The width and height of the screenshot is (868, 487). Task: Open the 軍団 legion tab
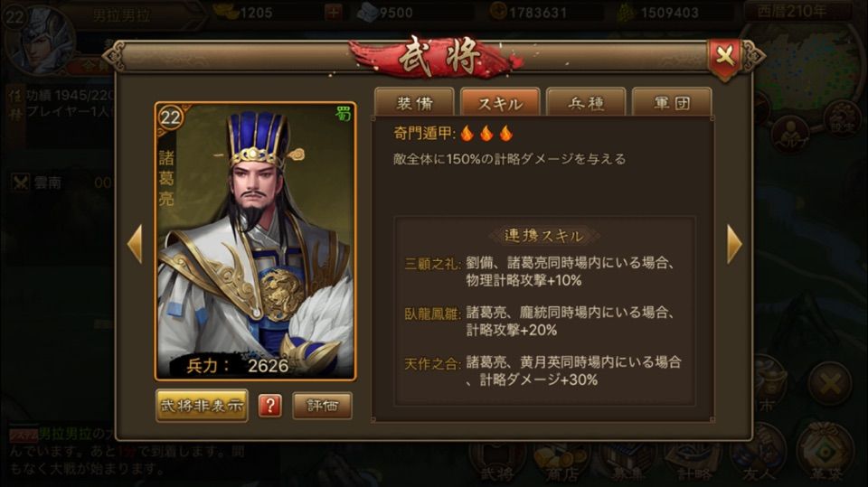pyautogui.click(x=672, y=102)
